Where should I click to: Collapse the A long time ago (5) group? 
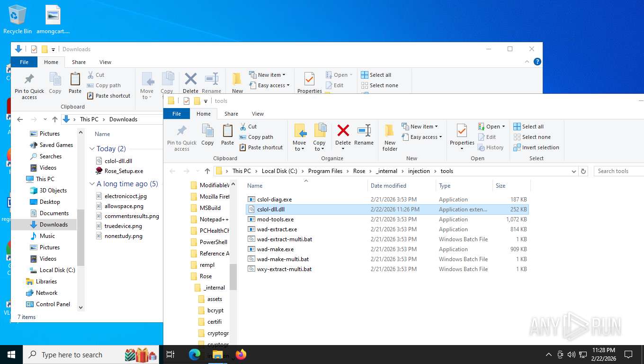coord(92,184)
